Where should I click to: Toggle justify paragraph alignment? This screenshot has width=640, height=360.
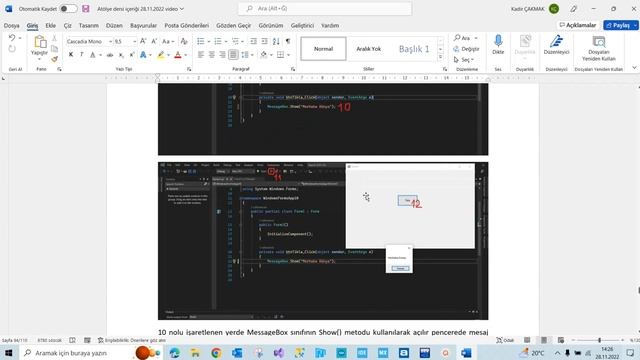point(233,55)
